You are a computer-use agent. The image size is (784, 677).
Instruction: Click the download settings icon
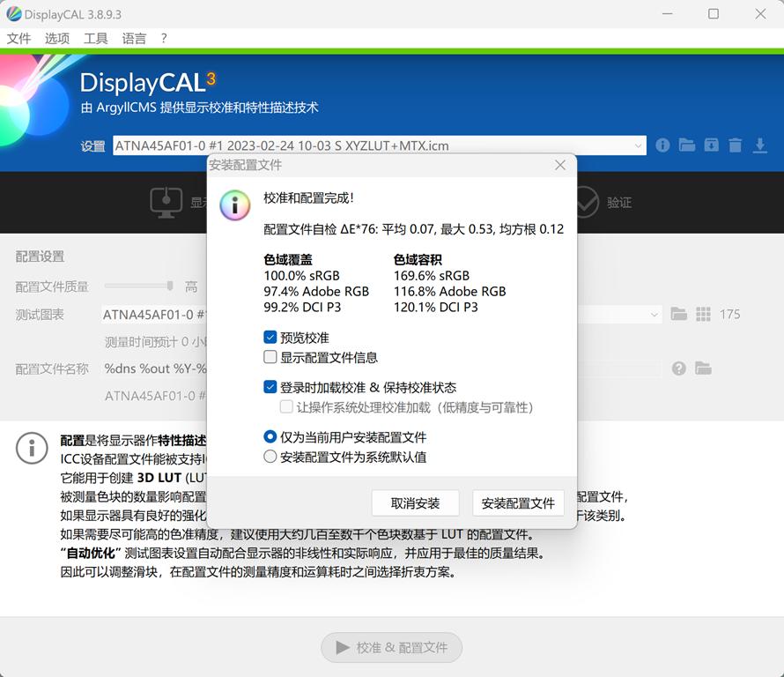click(760, 145)
